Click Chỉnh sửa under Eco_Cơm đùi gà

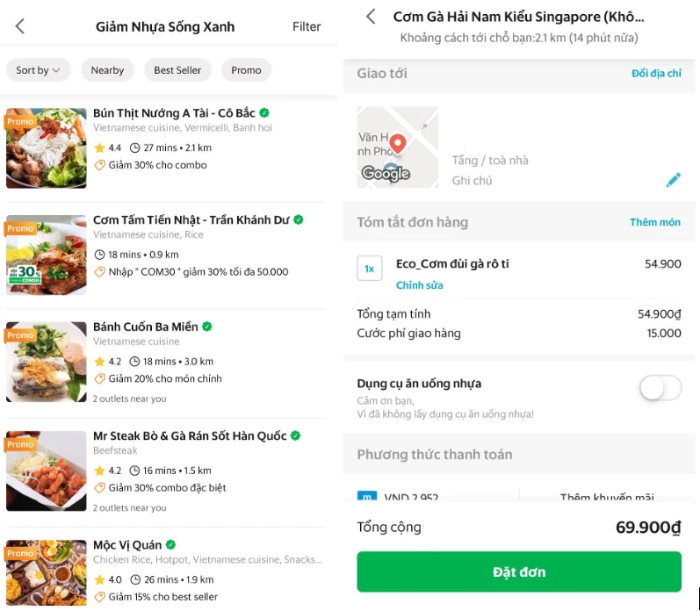[x=419, y=285]
